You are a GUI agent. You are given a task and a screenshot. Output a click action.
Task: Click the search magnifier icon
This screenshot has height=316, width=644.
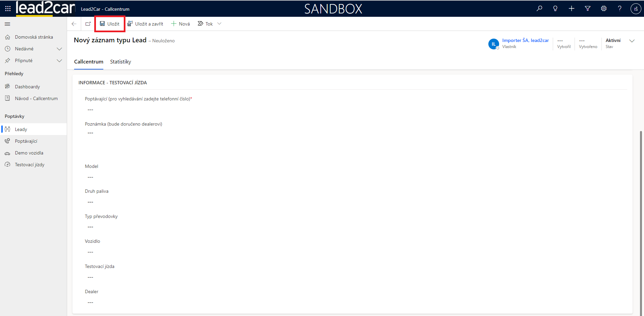pyautogui.click(x=539, y=9)
